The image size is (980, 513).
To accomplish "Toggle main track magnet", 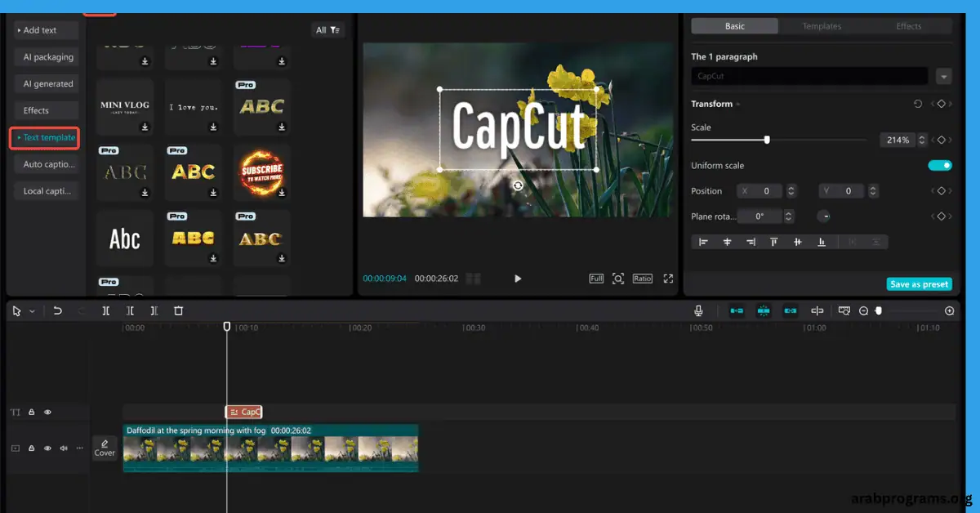I will tap(737, 310).
